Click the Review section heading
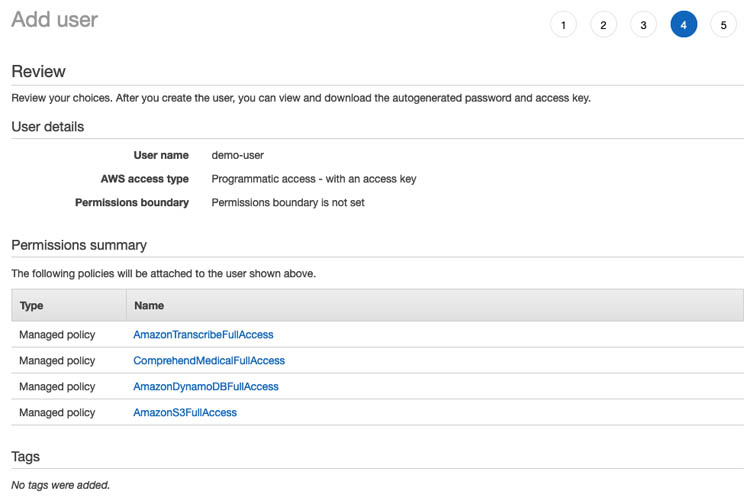This screenshot has height=501, width=750. click(x=38, y=71)
